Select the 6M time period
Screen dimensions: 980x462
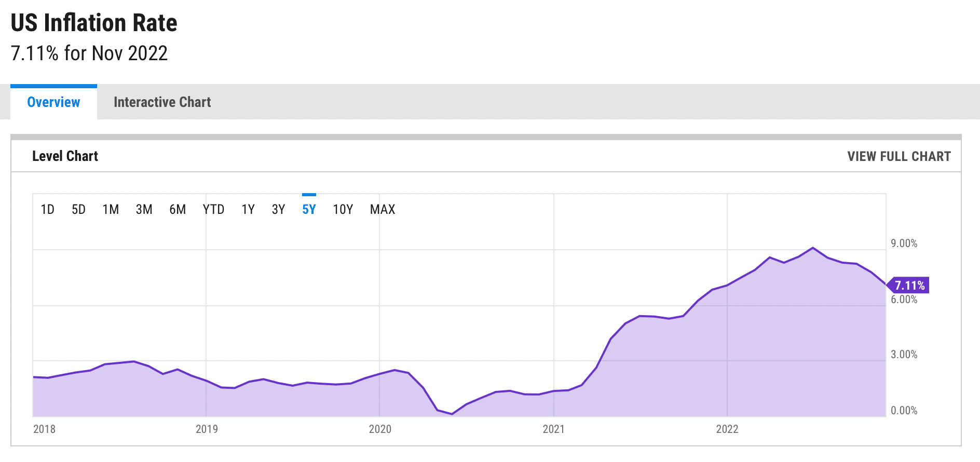tap(178, 209)
